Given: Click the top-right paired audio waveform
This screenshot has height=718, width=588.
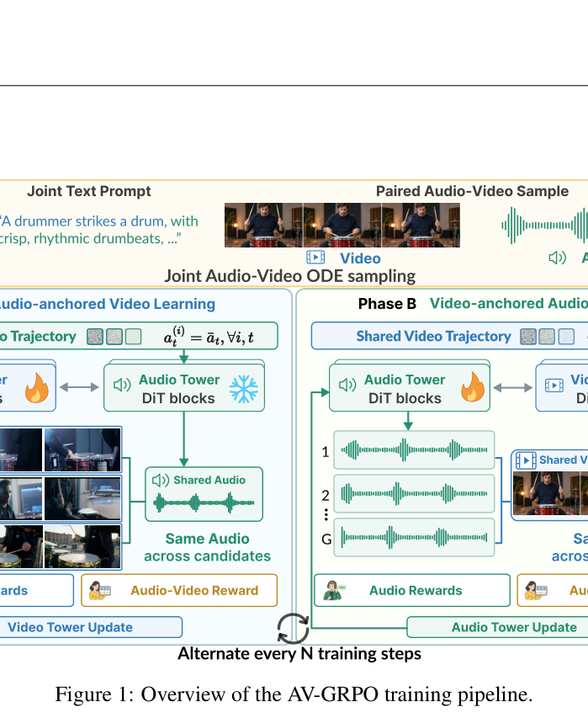Looking at the screenshot, I should coord(544,225).
